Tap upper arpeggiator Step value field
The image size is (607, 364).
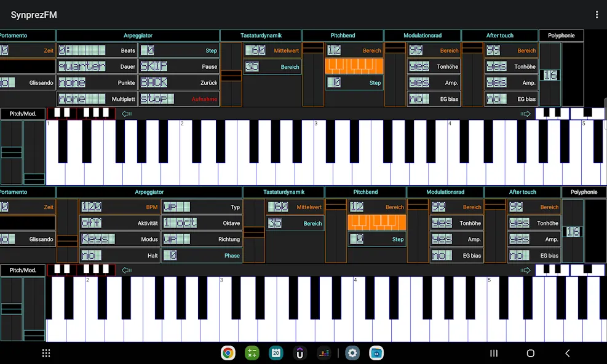click(179, 50)
